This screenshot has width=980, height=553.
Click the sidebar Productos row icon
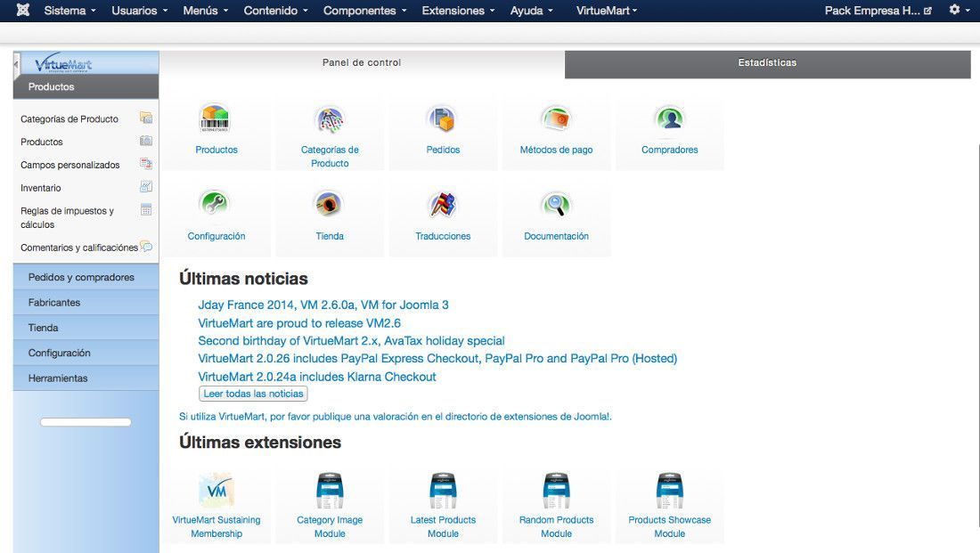pyautogui.click(x=146, y=141)
